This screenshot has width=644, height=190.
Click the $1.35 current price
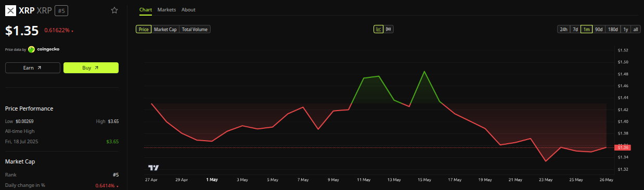pyautogui.click(x=22, y=31)
